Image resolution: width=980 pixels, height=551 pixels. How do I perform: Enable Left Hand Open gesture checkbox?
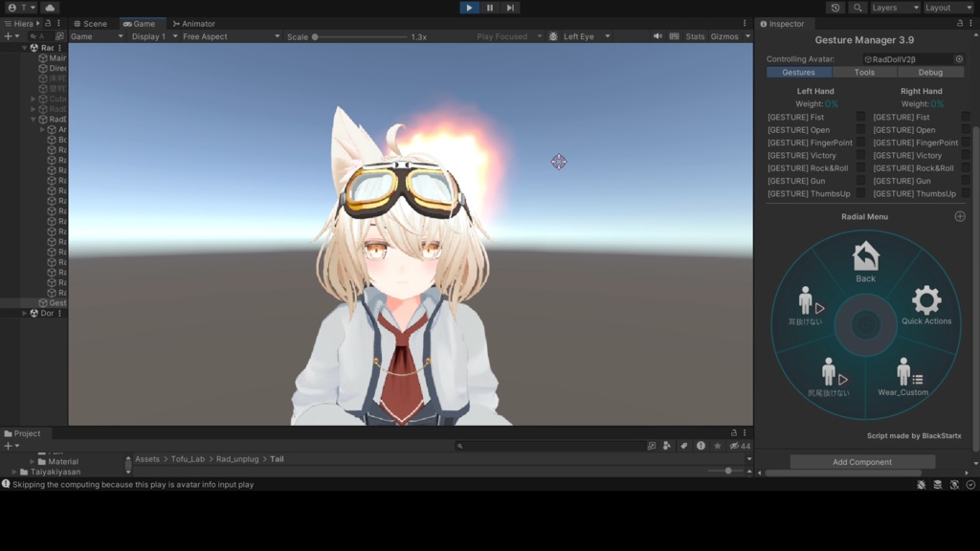860,130
